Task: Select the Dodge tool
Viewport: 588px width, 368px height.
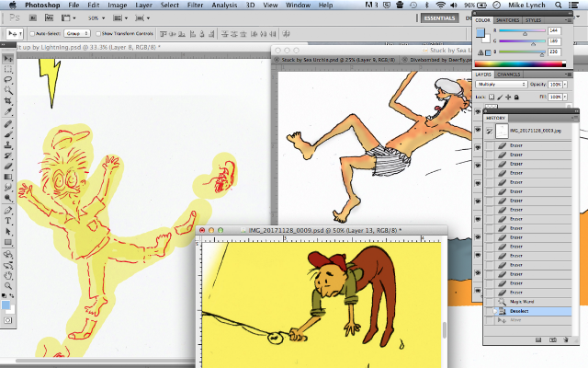Action: point(8,198)
